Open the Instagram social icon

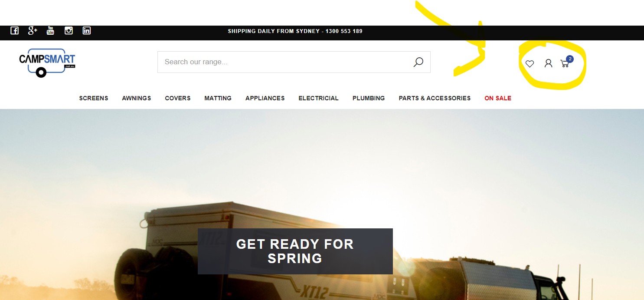coord(69,30)
